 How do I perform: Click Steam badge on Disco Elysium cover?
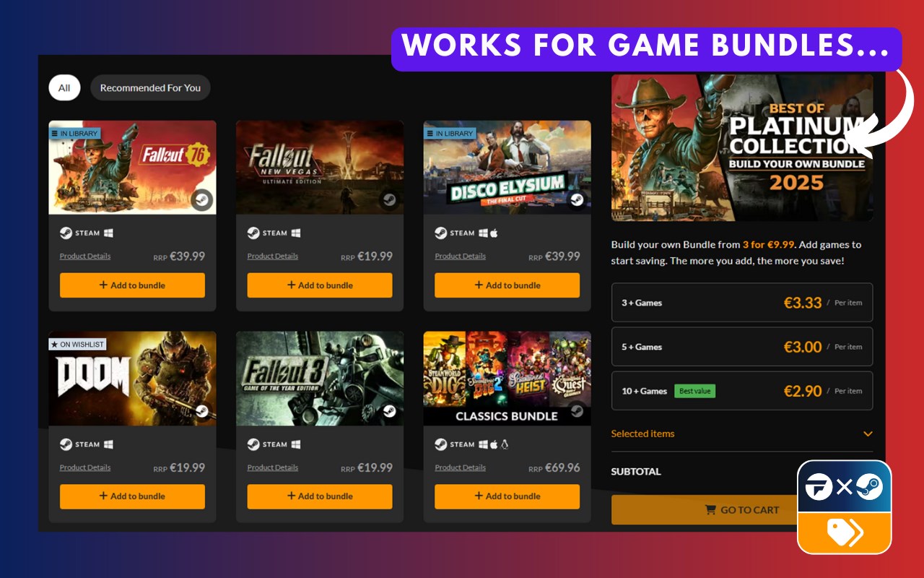577,200
